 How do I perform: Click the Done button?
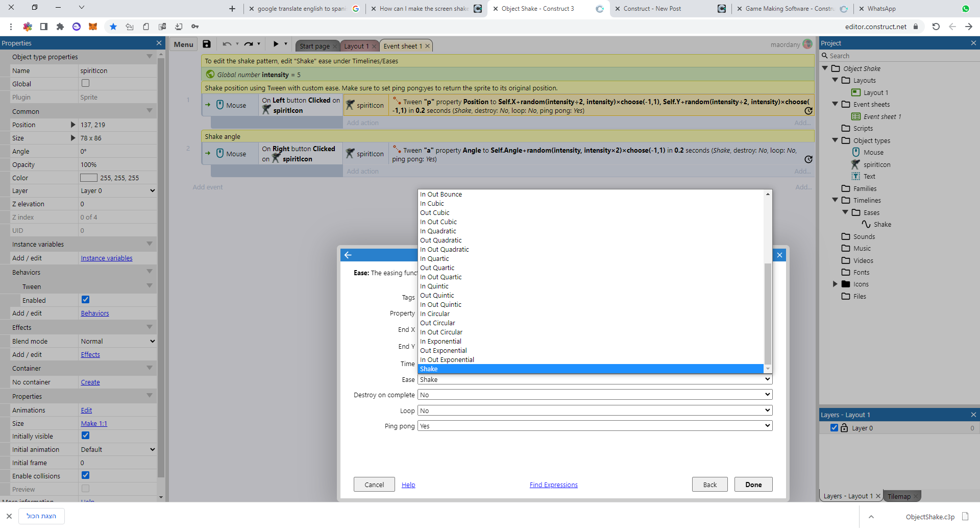[x=753, y=485]
